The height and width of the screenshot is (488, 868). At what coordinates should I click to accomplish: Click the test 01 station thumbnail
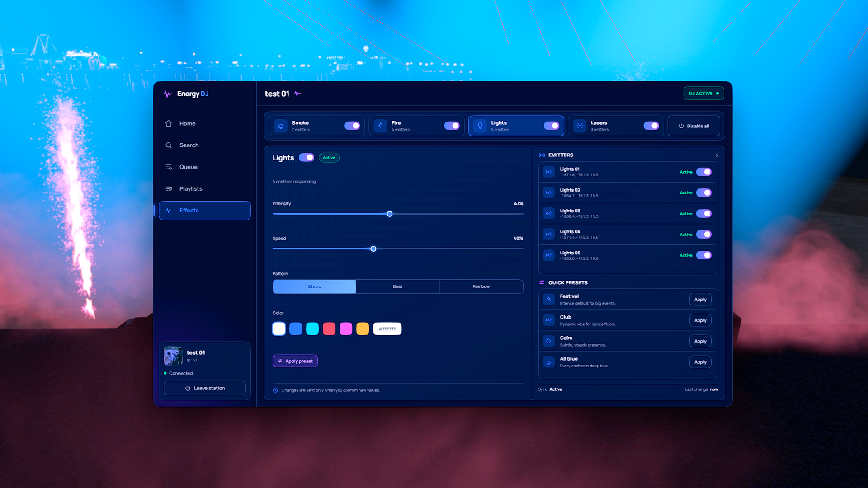(x=173, y=356)
